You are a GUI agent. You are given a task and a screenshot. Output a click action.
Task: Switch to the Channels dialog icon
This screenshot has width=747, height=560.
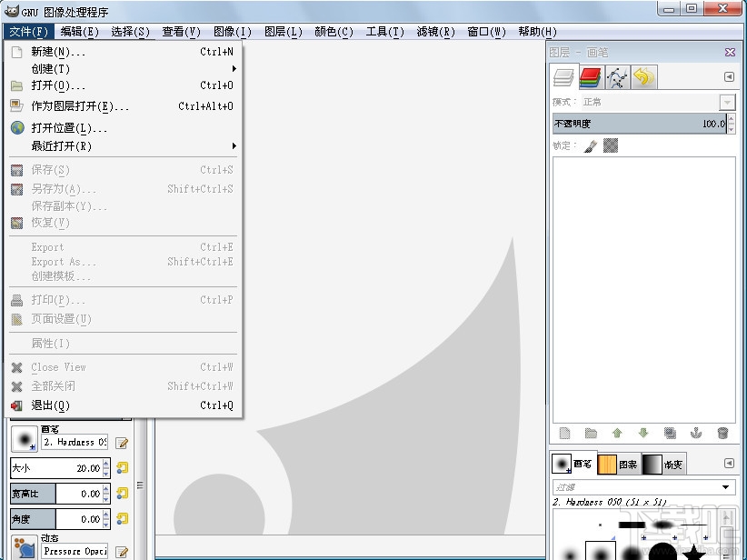point(590,76)
